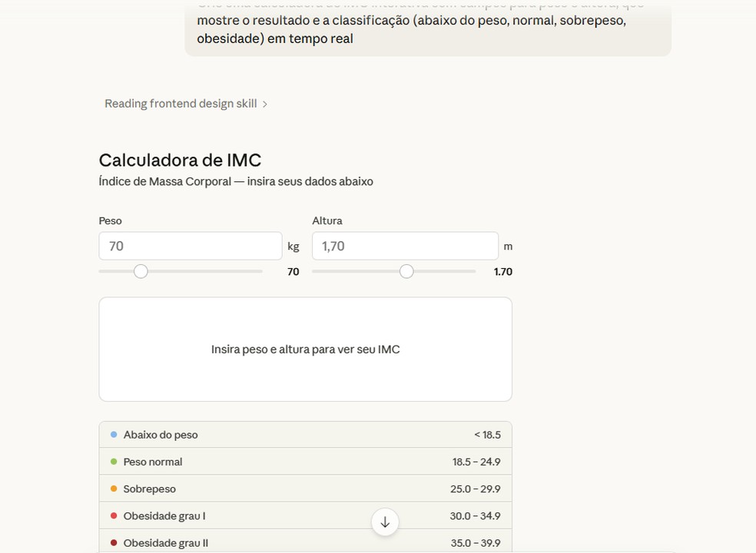
Task: Expand the 'Reading frontend design skill' step
Action: pyautogui.click(x=181, y=104)
